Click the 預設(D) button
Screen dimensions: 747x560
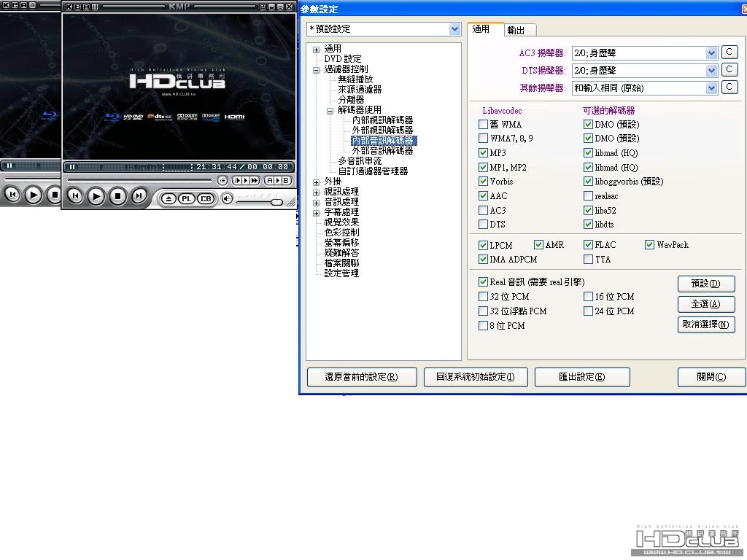coord(706,284)
